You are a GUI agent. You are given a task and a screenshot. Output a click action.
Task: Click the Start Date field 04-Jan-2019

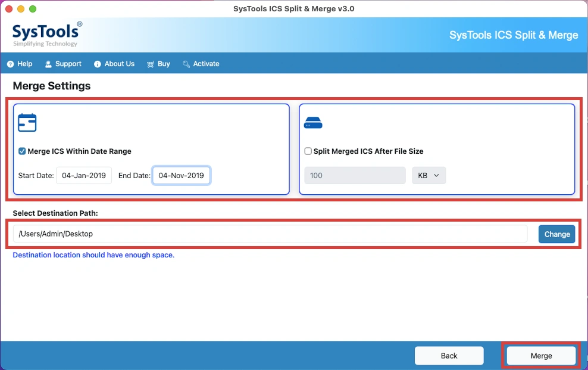pyautogui.click(x=84, y=175)
